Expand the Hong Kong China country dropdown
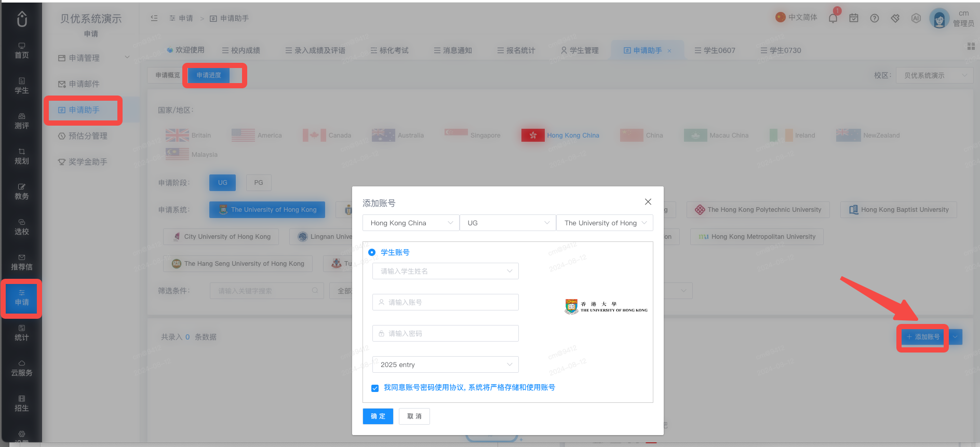Screen dimensions: 980x447 (x=411, y=223)
